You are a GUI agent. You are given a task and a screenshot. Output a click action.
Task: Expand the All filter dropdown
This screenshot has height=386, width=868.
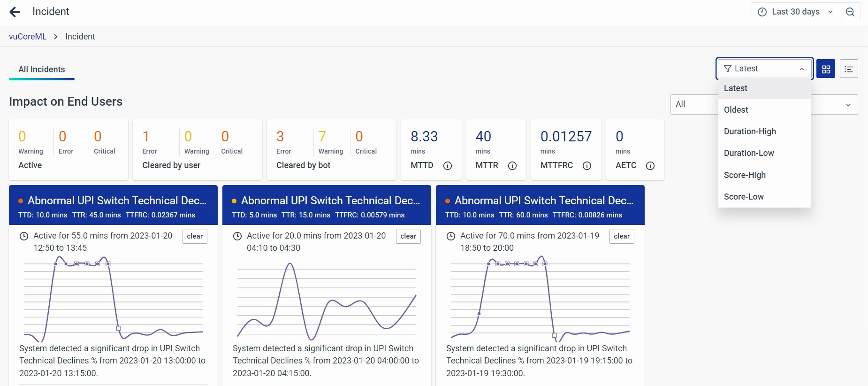coord(848,105)
